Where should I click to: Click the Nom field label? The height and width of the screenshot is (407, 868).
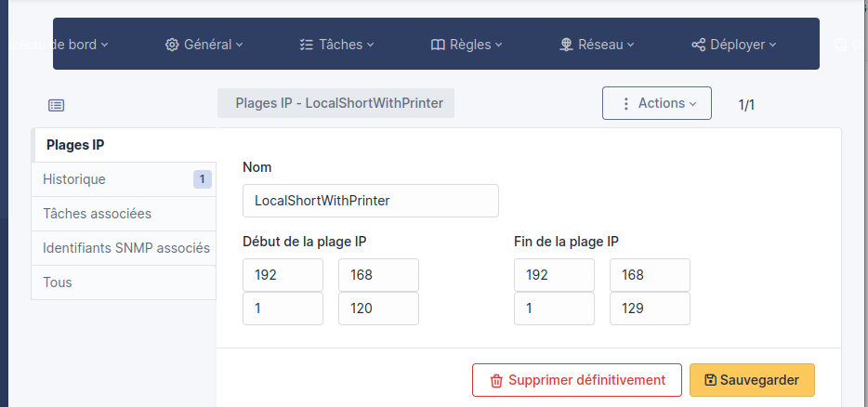257,167
